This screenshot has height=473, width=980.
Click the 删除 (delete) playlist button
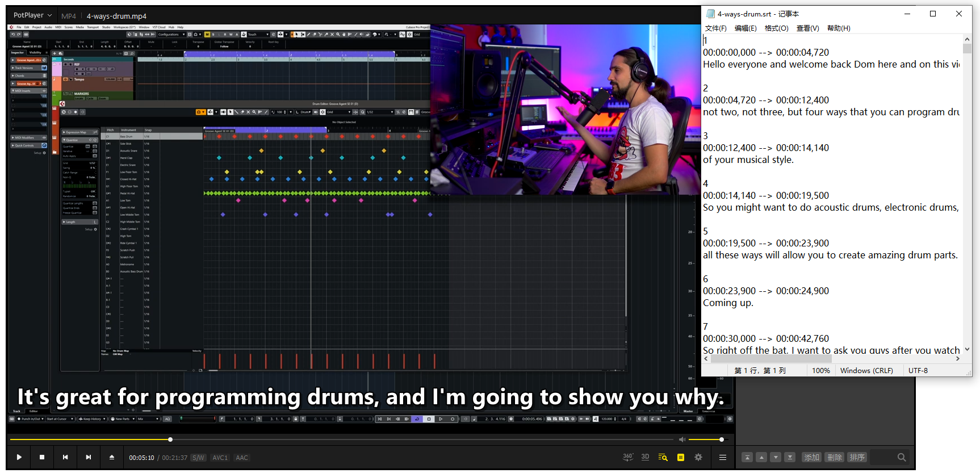point(834,457)
